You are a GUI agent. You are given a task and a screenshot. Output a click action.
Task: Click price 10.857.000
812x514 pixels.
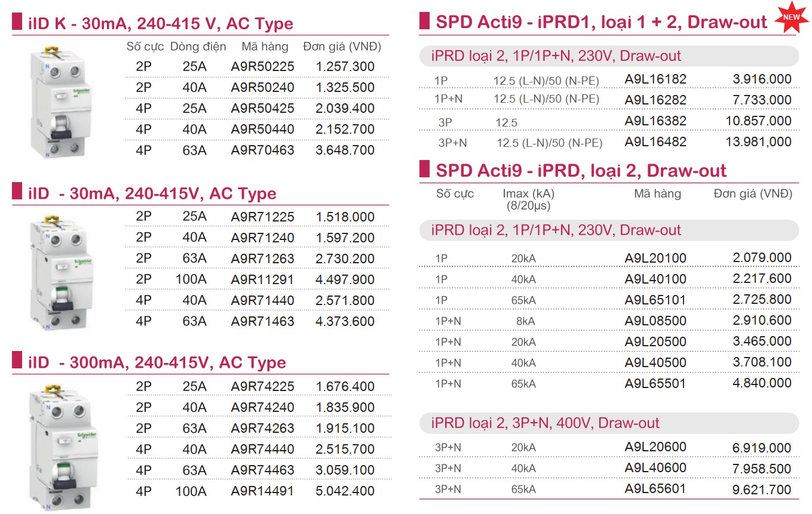tap(759, 121)
